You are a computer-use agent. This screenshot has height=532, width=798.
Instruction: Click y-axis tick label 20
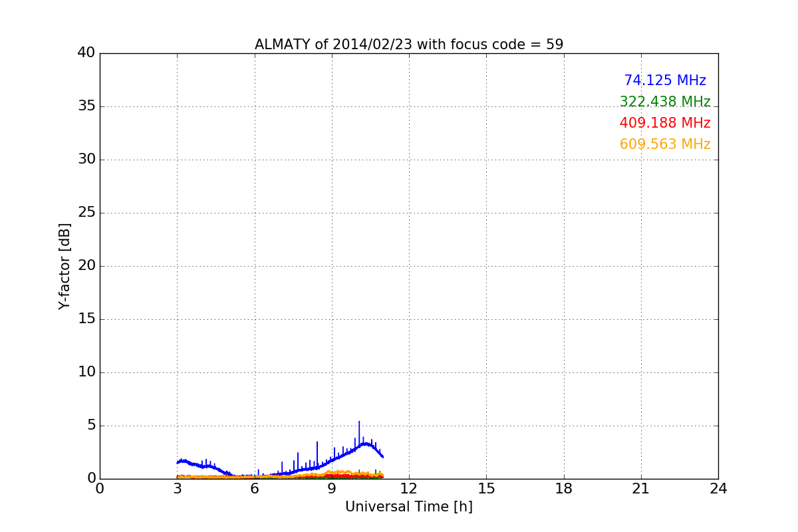pos(86,266)
